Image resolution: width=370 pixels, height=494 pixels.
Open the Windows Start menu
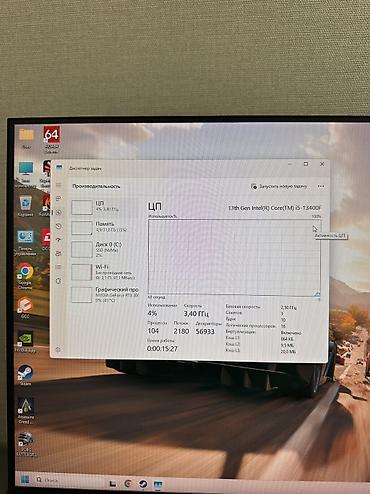tap(25, 480)
